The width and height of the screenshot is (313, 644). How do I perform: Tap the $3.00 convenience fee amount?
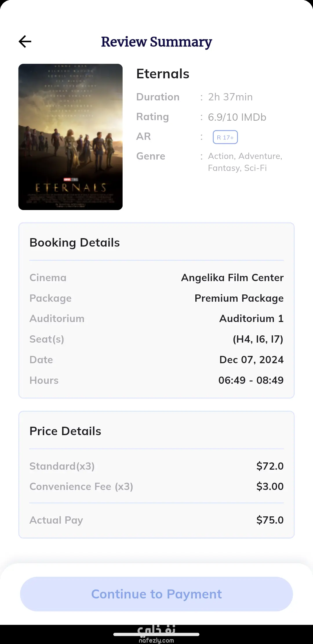270,486
